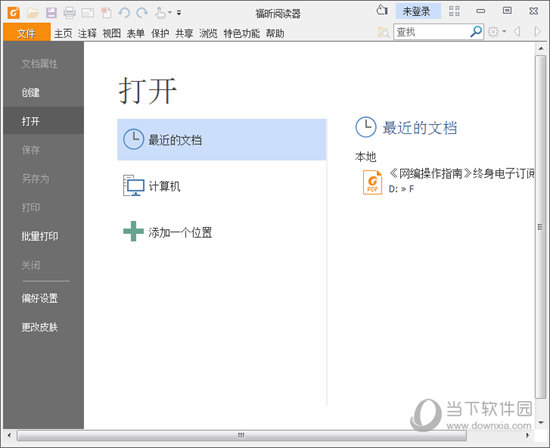Click the horizontal scrollbar left arrow
This screenshot has height=448, width=550.
[9, 435]
